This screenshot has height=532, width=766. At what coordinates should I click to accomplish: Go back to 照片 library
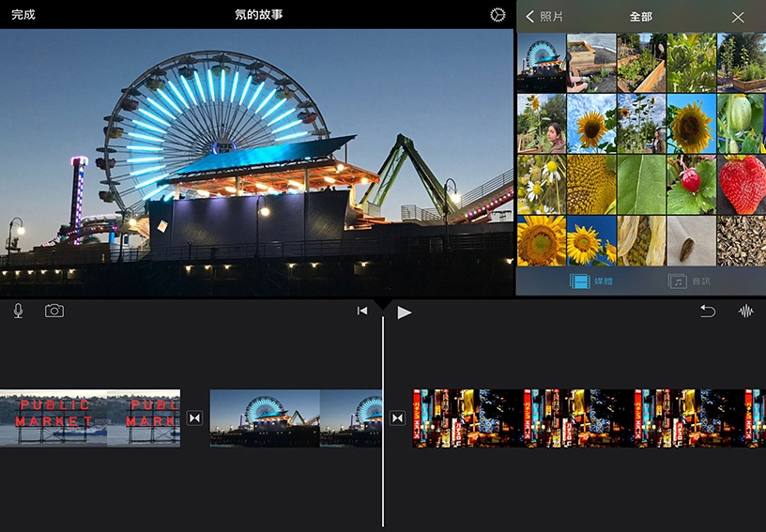545,17
